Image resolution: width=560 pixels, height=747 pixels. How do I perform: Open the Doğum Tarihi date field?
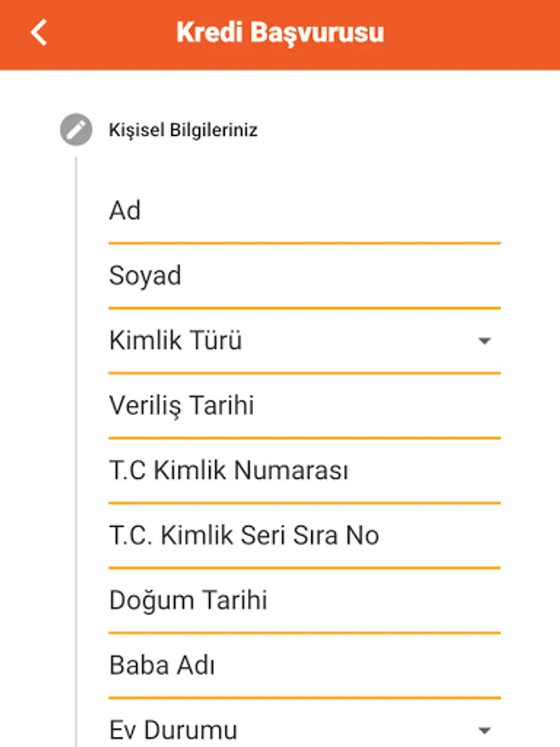tap(304, 600)
